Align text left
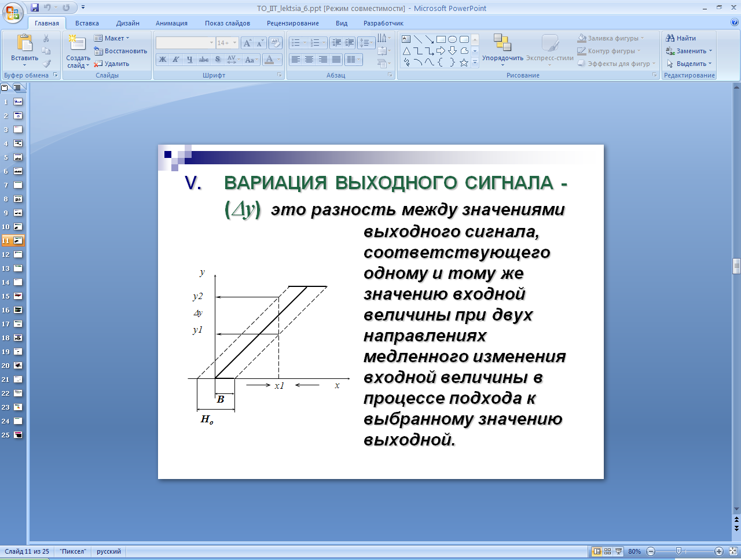Screen dimensions: 741x560 (x=295, y=60)
